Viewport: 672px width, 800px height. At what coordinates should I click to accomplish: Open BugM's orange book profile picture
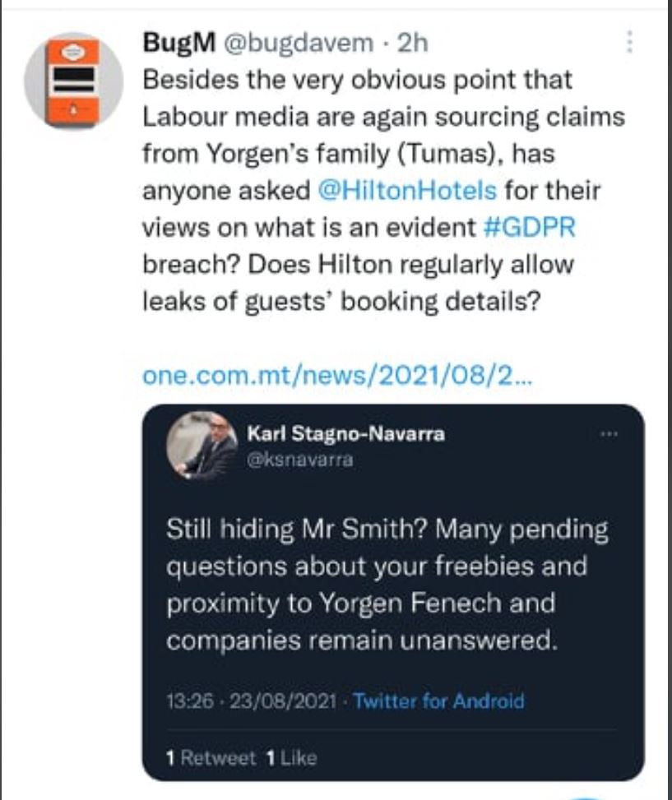click(72, 80)
